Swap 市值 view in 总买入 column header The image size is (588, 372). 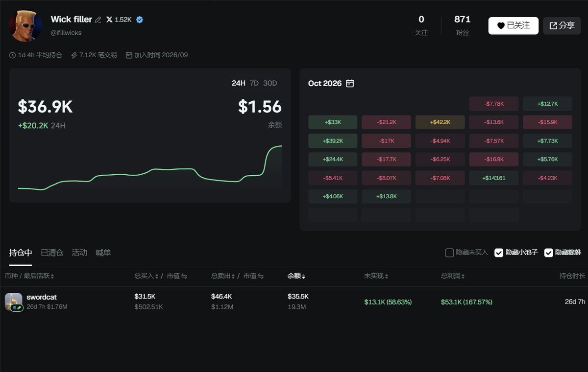point(184,276)
